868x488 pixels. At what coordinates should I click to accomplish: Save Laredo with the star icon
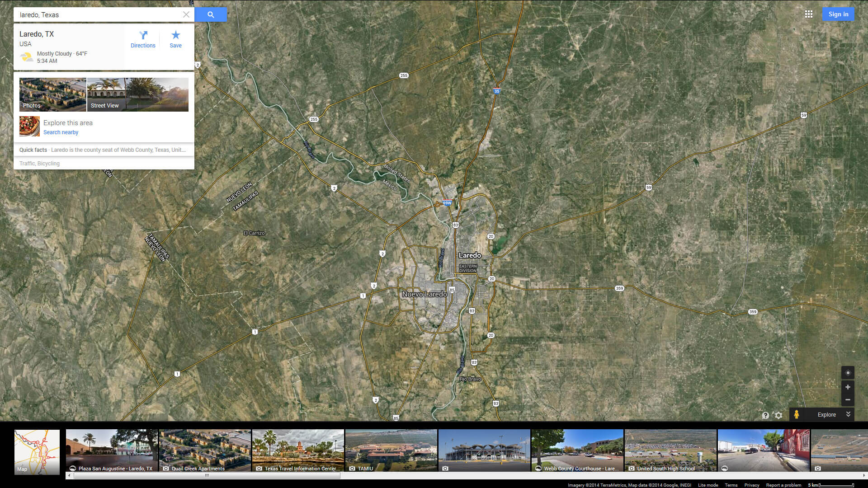(175, 39)
